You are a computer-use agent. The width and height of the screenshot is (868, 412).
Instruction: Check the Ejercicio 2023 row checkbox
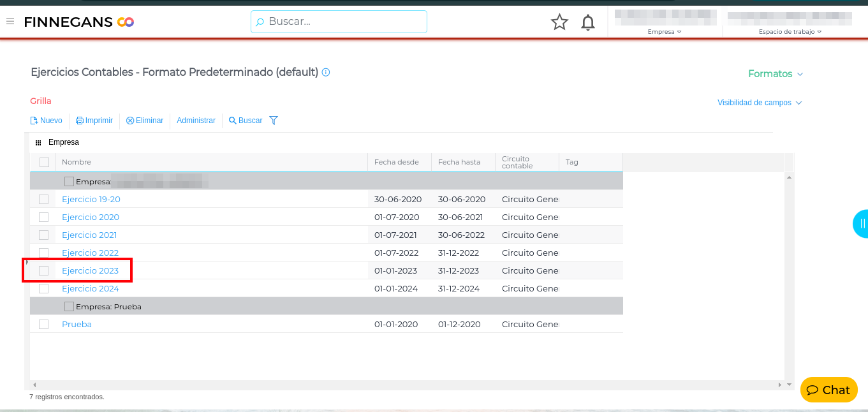43,270
